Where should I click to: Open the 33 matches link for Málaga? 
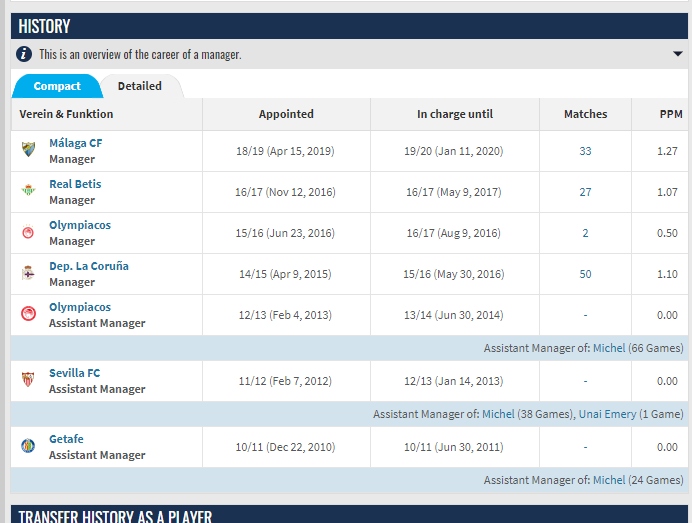coord(585,151)
